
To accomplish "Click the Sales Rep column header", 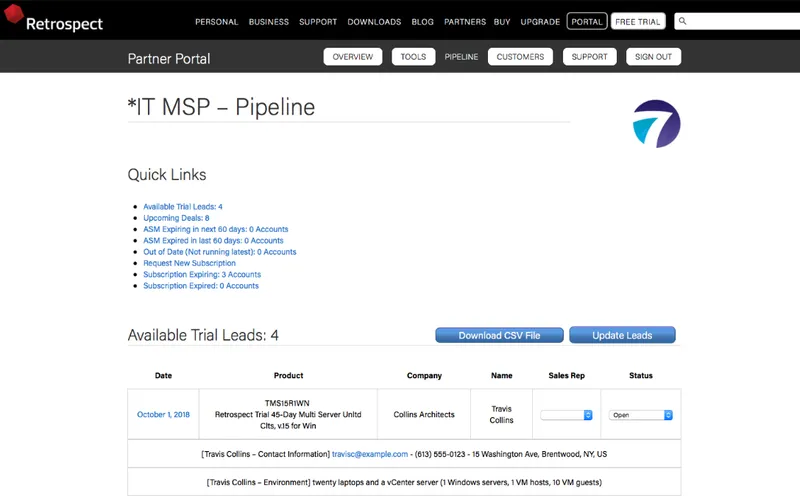I will pyautogui.click(x=566, y=376).
